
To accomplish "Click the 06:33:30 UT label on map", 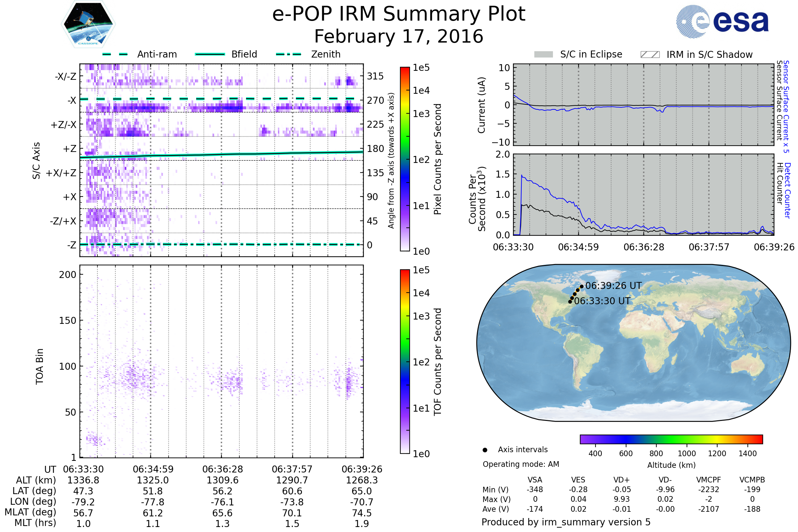I will point(602,301).
